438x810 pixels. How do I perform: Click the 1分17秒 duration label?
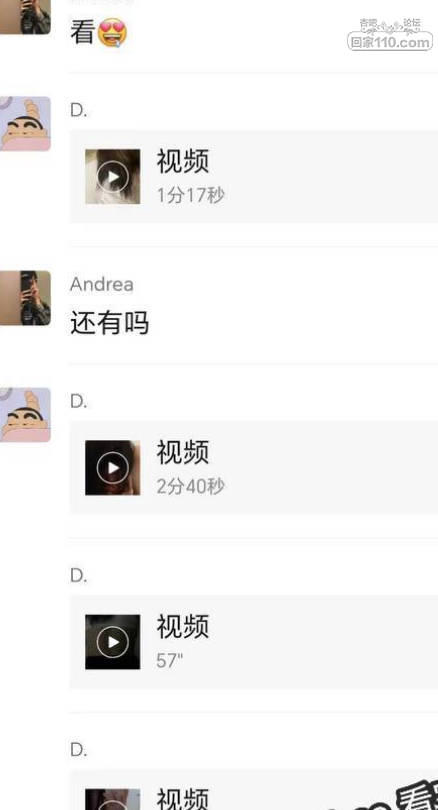[191, 195]
